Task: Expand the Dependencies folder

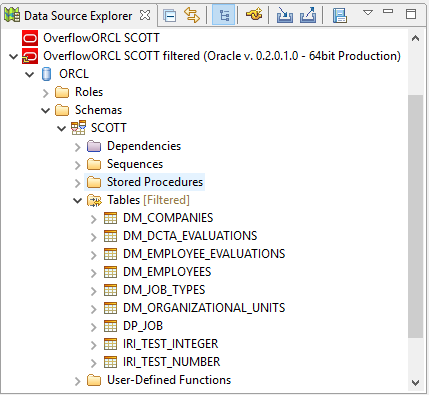Action: 78,147
